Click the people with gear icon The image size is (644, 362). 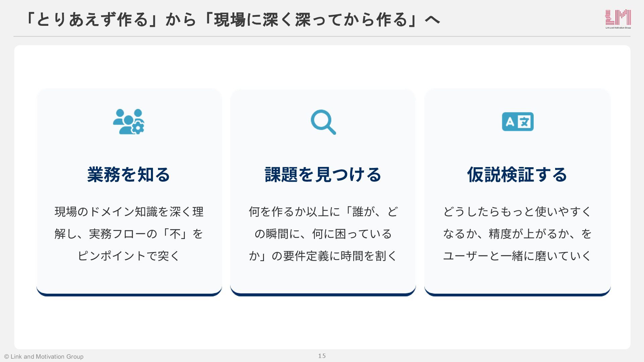(x=129, y=122)
